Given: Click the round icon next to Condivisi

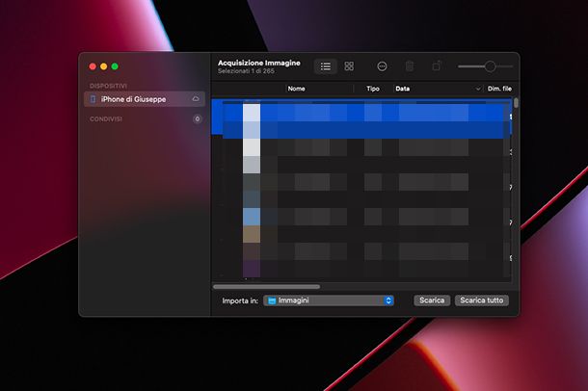Looking at the screenshot, I should point(198,119).
